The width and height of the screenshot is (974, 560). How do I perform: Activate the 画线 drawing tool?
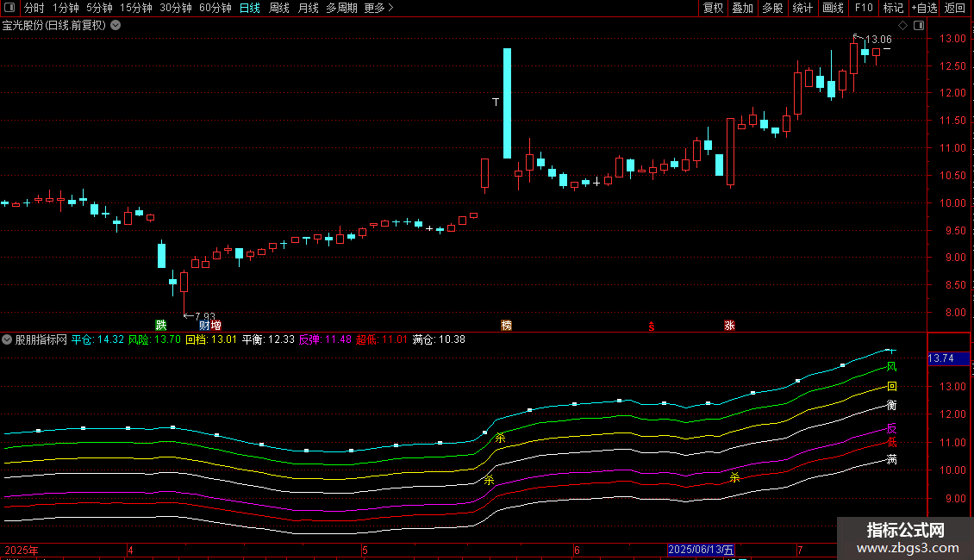click(833, 8)
